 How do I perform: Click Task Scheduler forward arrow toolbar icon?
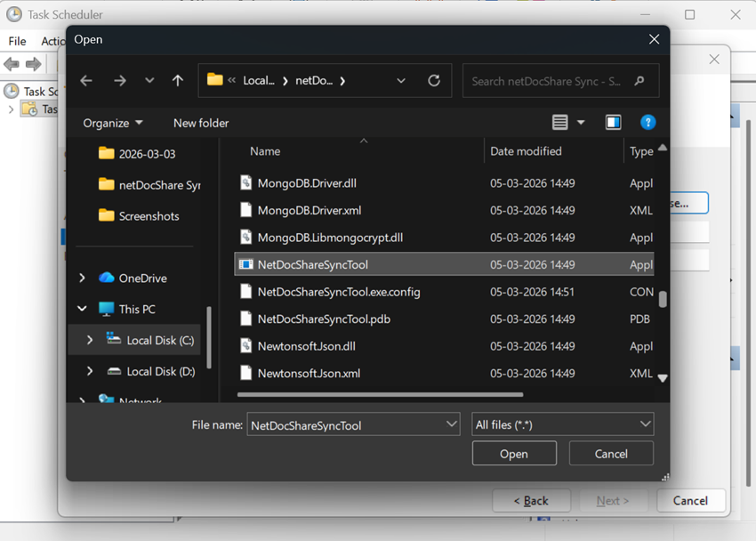tap(33, 64)
